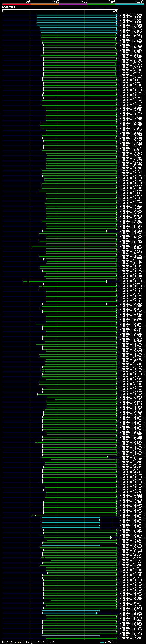Image resolution: width=146 pixels, height=644 pixels.
Task: Select the UniRef100_Q9QWW5 label
Action: click(x=131, y=613)
